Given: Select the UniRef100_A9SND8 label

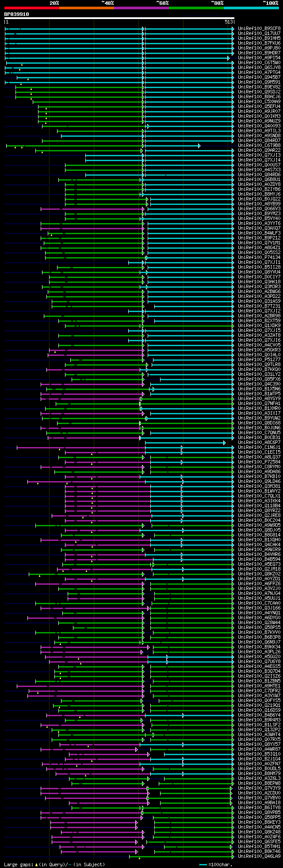Looking at the screenshot, I should tap(259, 135).
